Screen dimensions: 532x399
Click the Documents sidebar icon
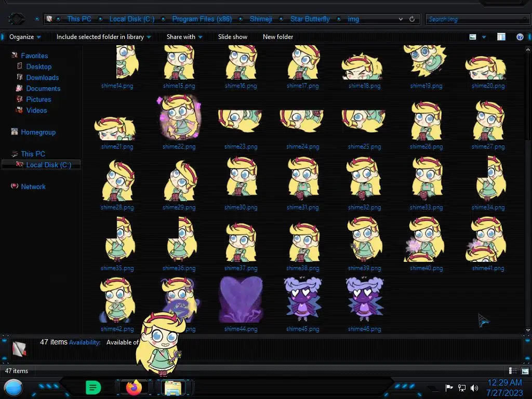coord(19,88)
